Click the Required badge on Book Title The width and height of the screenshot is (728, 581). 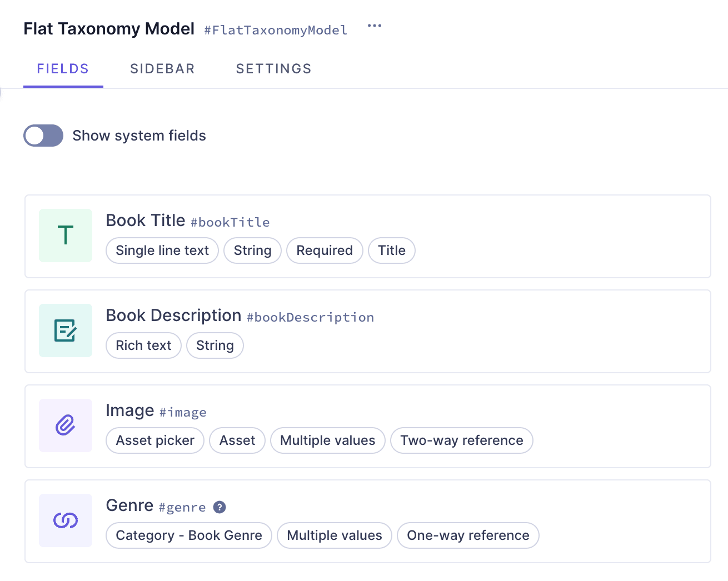pyautogui.click(x=325, y=251)
